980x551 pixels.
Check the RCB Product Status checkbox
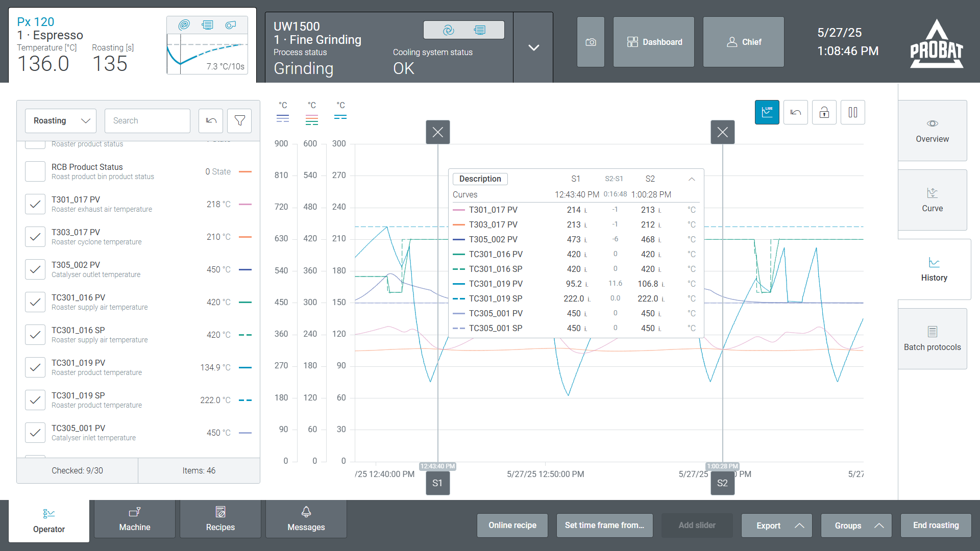pyautogui.click(x=35, y=171)
